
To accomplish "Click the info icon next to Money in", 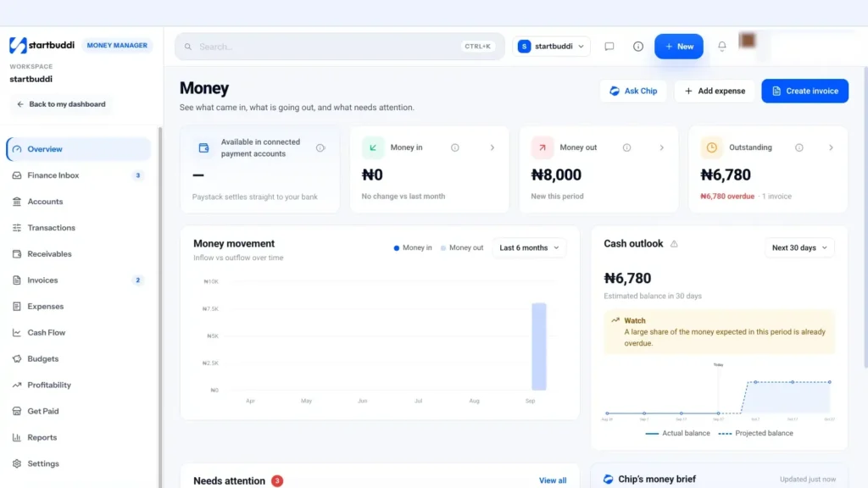I will pos(455,147).
